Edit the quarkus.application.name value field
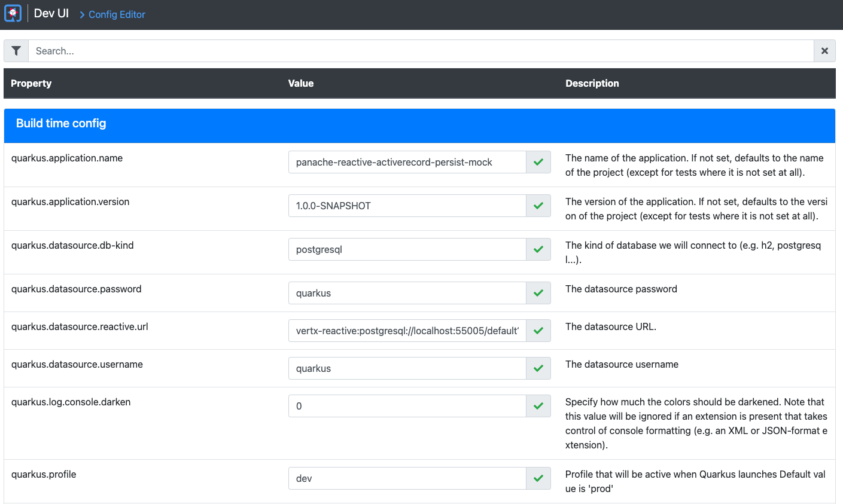This screenshot has height=504, width=843. pos(407,162)
